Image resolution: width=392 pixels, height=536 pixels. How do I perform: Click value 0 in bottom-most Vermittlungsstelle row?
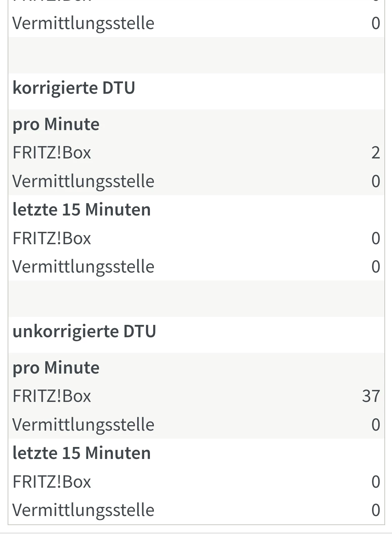[376, 510]
